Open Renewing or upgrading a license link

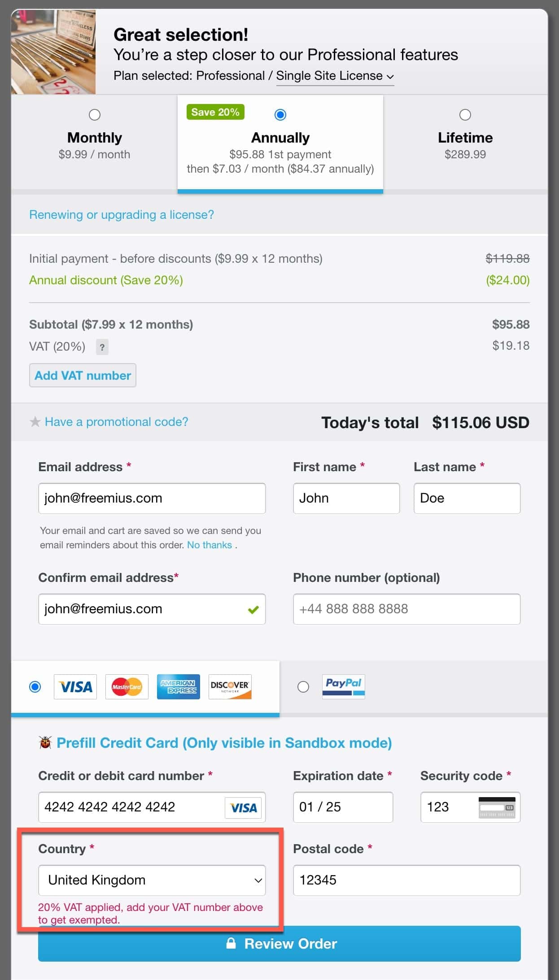point(122,215)
